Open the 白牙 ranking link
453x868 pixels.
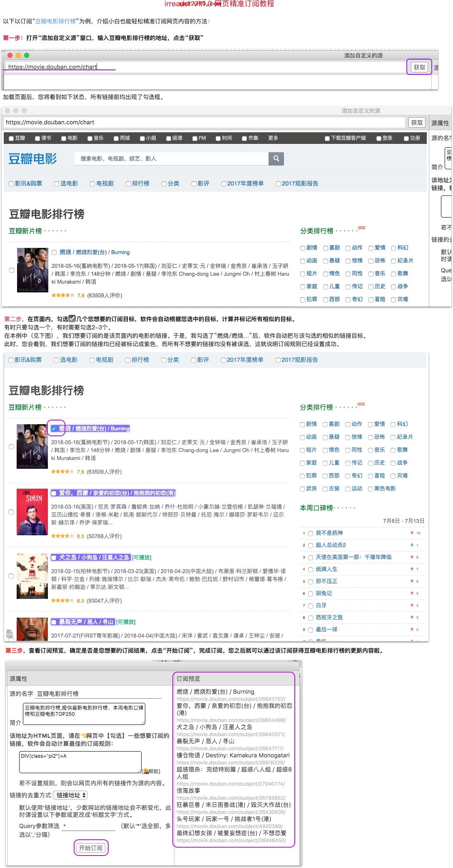tap(321, 605)
